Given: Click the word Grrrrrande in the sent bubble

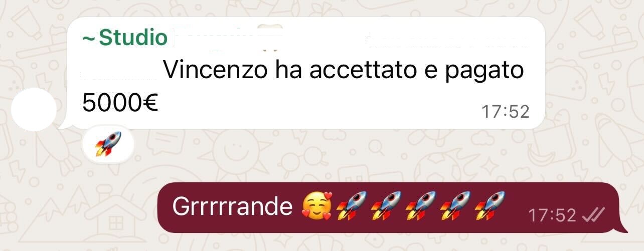Looking at the screenshot, I should tap(232, 206).
